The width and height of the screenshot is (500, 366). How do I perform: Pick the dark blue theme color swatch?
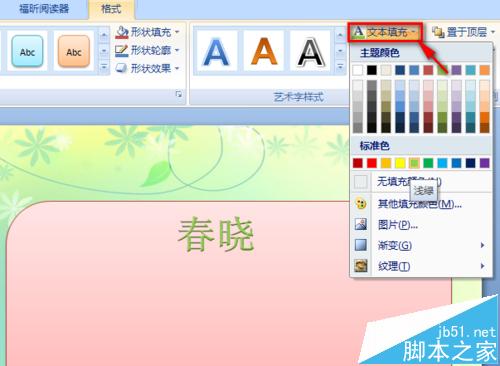coord(400,70)
